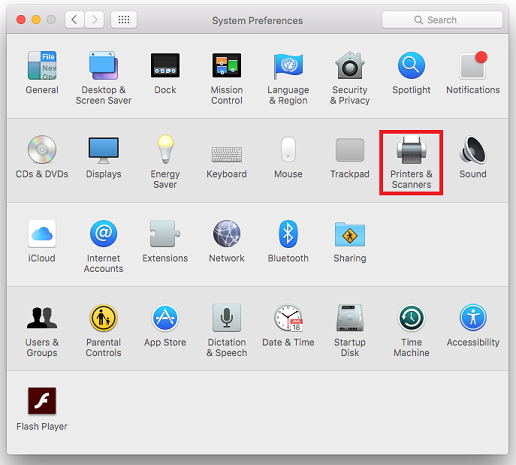
Task: Open the App Store preferences icon
Action: pos(165,318)
